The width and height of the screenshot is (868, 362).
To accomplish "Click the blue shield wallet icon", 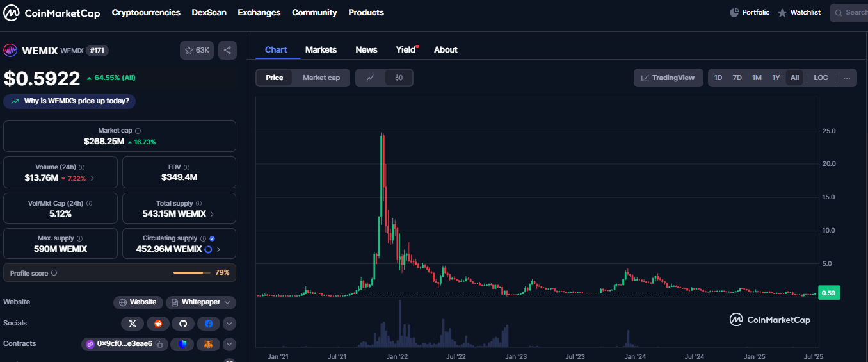I will (183, 344).
